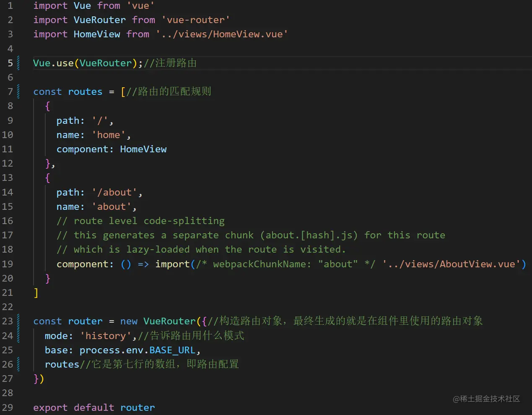Click name 'about' value on line 15
The image size is (532, 415).
click(112, 207)
